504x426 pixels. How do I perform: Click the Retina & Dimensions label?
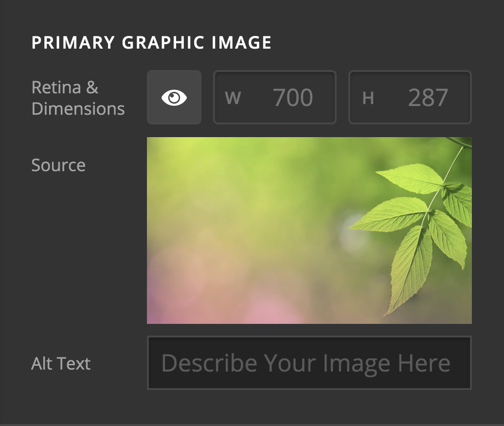pyautogui.click(x=78, y=97)
